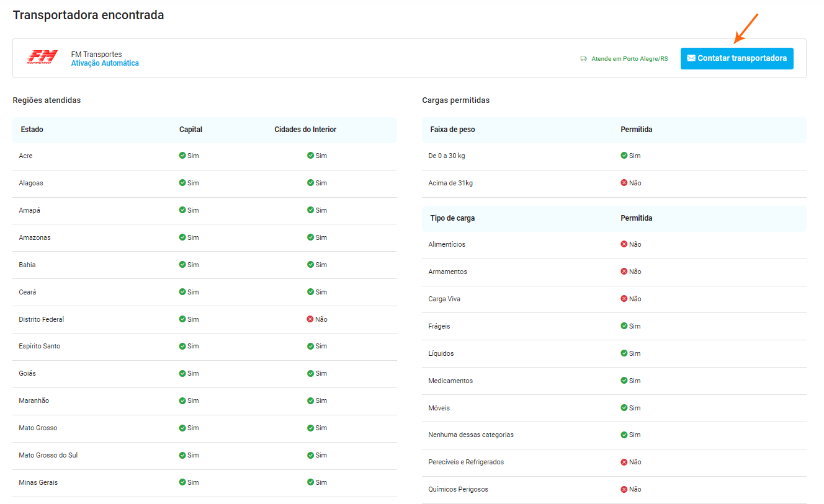Click the green check icon for De 0 a 30 kg
This screenshot has width=824, height=504.
click(x=624, y=156)
